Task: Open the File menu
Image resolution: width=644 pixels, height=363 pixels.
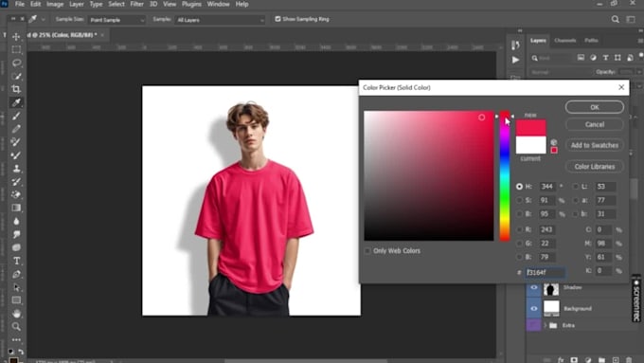Action: tap(19, 4)
